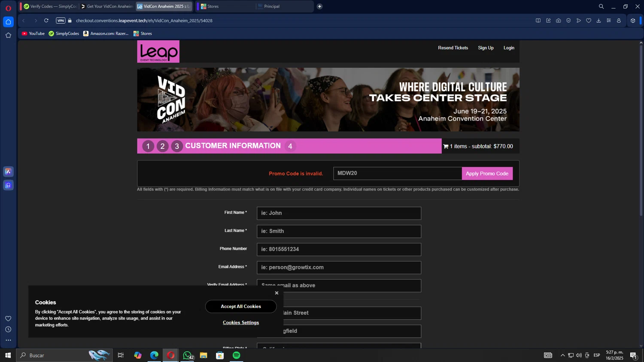Screen dimensions: 644x362
Task: Click the Leap Event Technology logo
Action: tap(158, 51)
